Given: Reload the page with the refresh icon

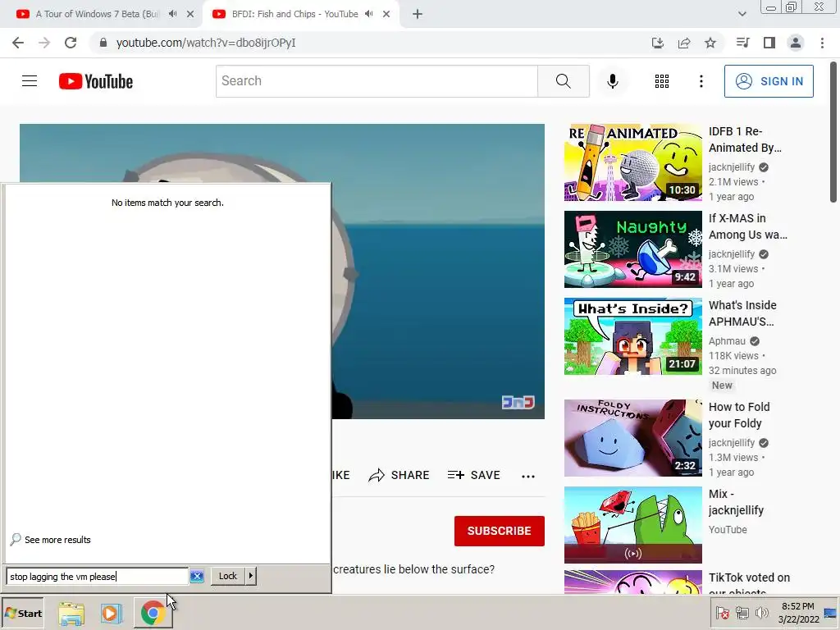Looking at the screenshot, I should 71,43.
